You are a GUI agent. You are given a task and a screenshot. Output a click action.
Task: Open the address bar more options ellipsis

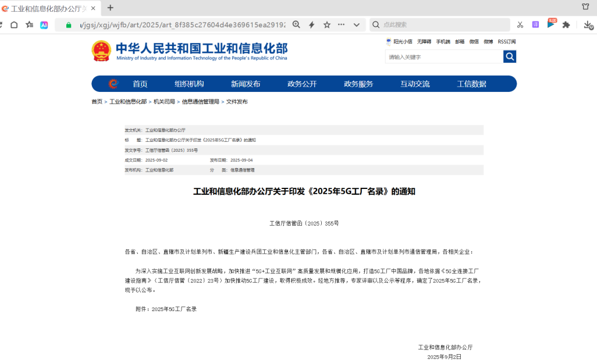click(342, 25)
